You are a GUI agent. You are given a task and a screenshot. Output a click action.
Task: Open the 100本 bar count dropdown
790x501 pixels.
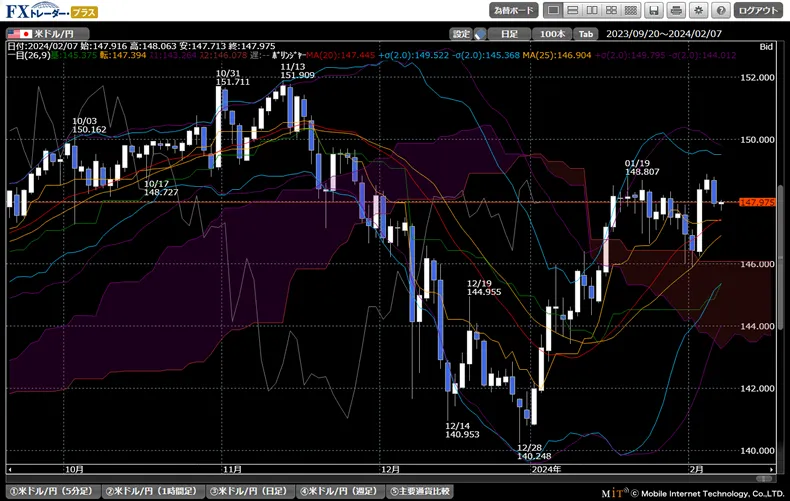550,33
